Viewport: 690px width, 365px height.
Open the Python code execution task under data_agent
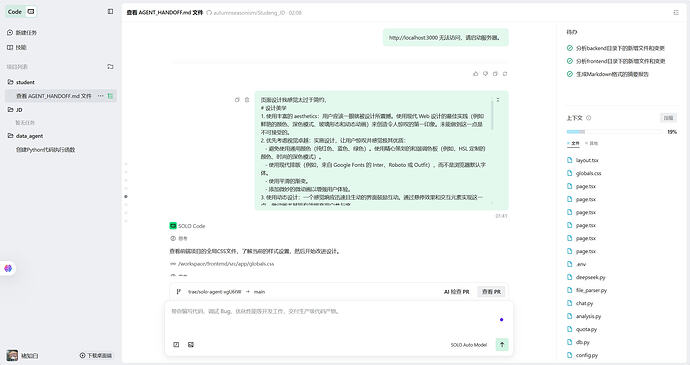pyautogui.click(x=45, y=150)
